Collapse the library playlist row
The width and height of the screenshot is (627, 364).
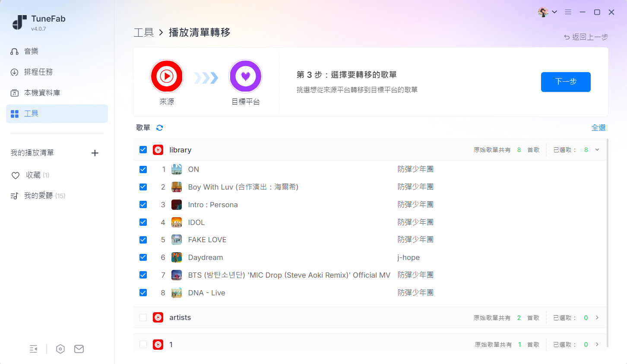pos(597,149)
